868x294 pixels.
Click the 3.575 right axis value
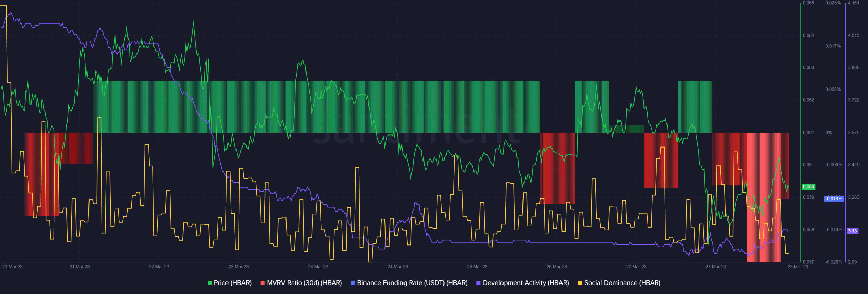pyautogui.click(x=854, y=133)
